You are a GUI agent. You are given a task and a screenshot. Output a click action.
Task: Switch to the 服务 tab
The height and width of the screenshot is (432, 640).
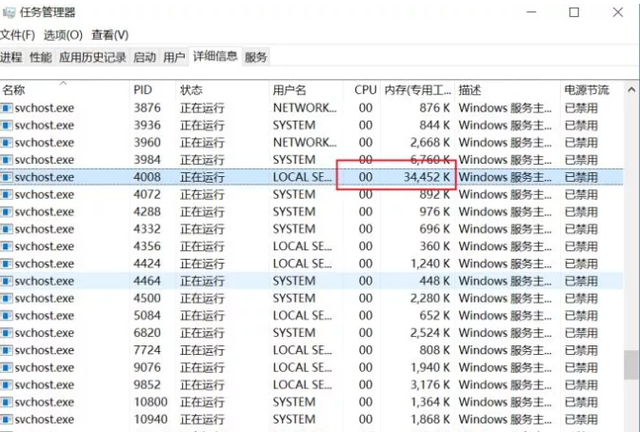[x=256, y=58]
